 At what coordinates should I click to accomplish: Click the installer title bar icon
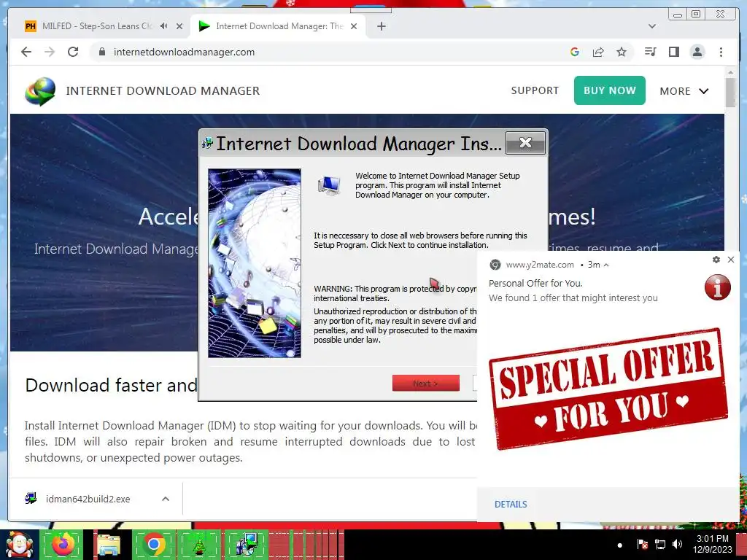click(x=207, y=143)
